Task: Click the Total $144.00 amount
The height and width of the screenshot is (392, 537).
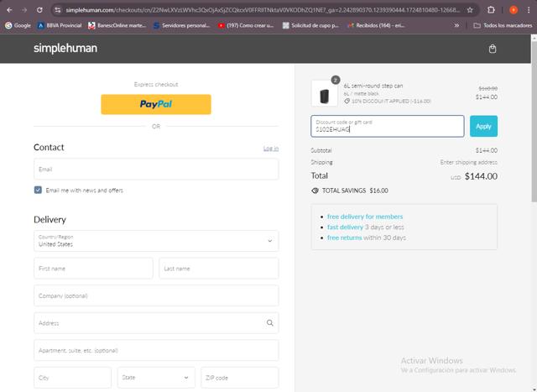Action: [x=481, y=176]
